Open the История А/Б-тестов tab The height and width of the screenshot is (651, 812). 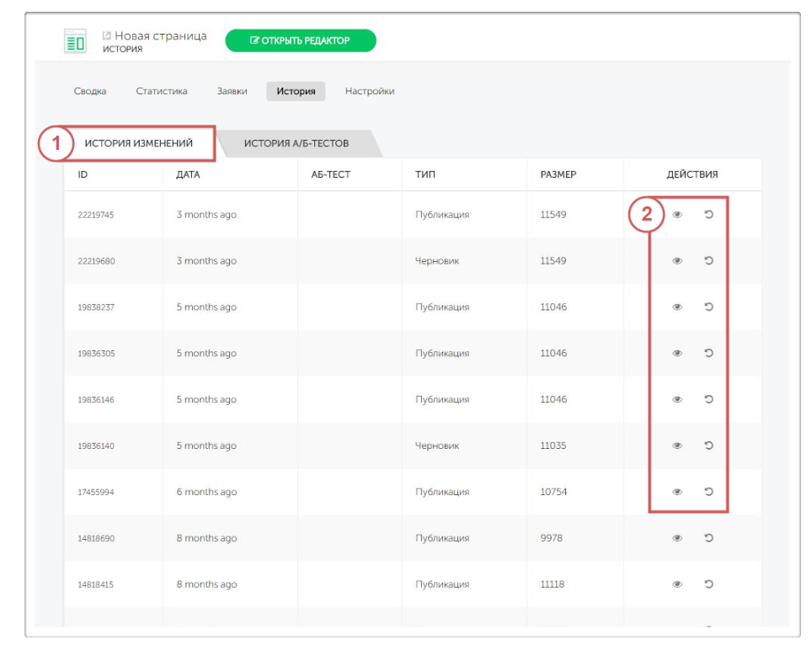pos(296,143)
